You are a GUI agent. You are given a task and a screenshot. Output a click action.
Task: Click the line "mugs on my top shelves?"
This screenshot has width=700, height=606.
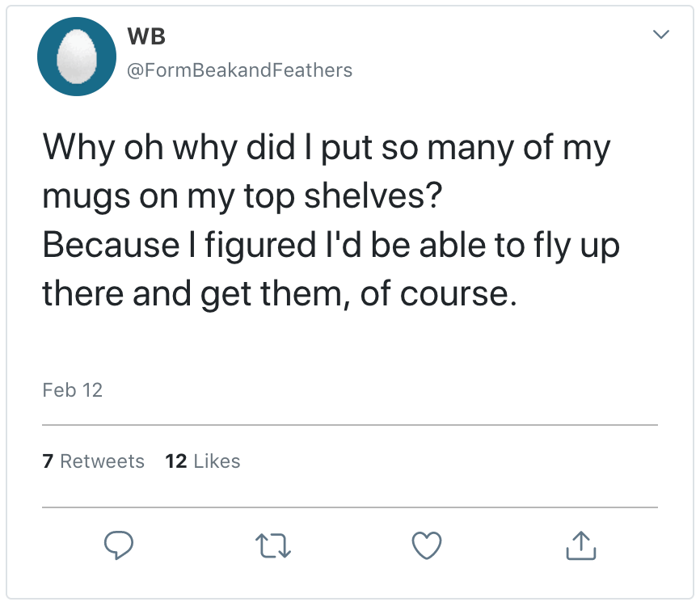coord(242,198)
